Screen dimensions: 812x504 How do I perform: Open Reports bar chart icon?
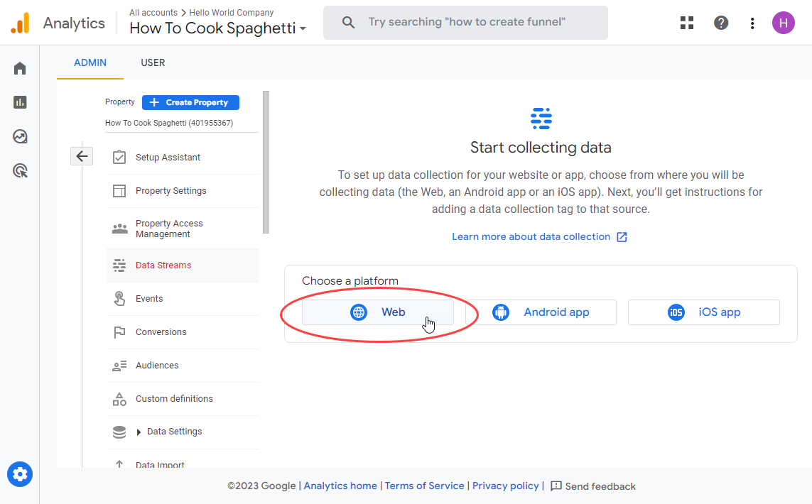20,102
